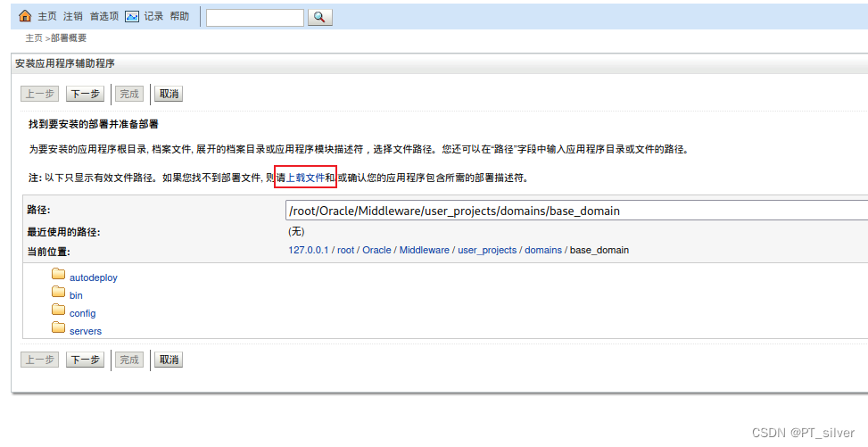Screen dimensions: 868x447
Task: Navigate to user_projects in location breadcrumb
Action: 487,250
